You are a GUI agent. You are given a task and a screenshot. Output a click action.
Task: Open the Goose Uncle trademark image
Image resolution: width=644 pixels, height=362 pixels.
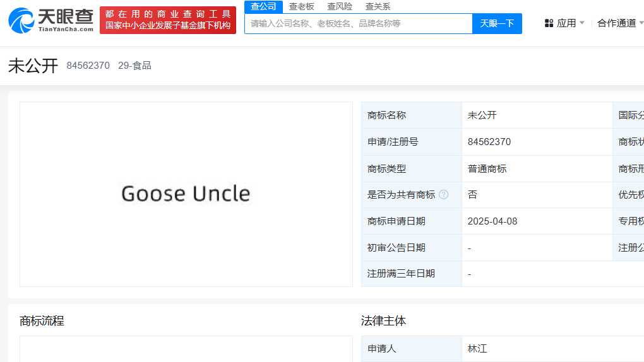[186, 194]
